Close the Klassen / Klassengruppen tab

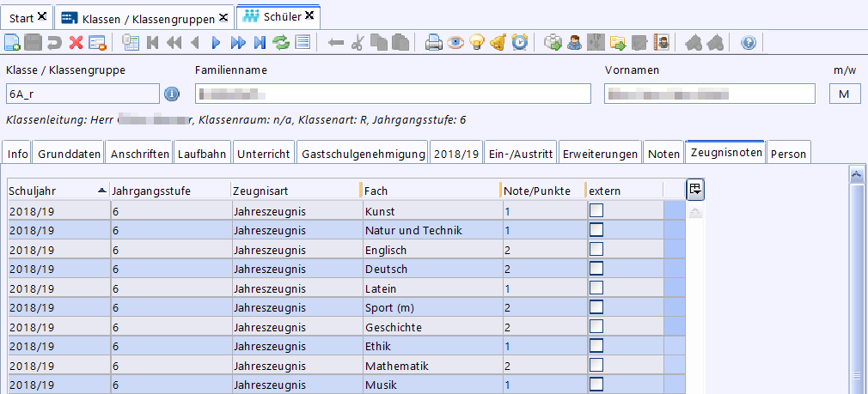[223, 18]
